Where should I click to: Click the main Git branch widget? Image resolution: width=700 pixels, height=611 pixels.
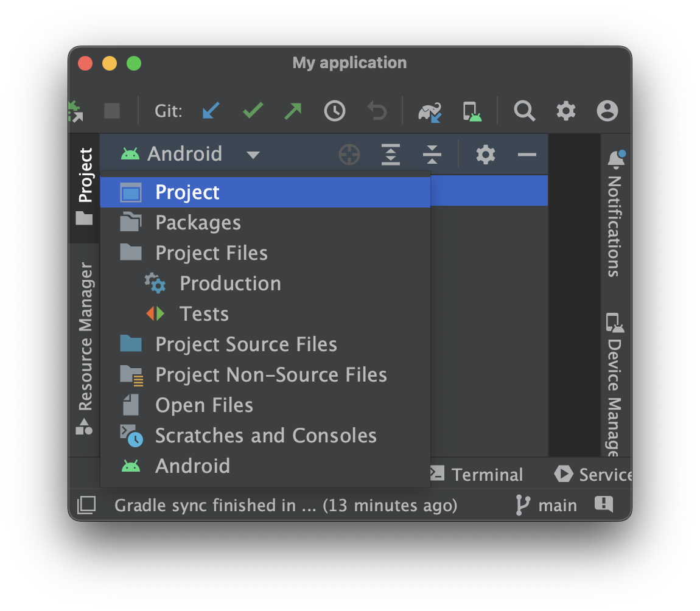click(x=547, y=505)
